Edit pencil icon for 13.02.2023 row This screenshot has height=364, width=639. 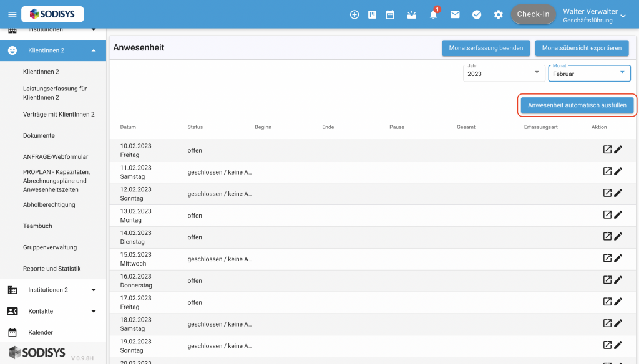click(618, 214)
